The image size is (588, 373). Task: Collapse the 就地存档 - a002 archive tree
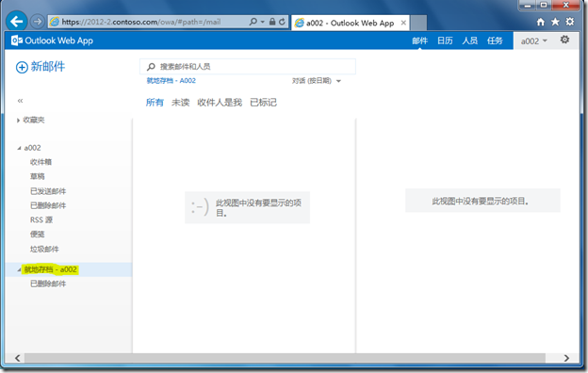[19, 269]
